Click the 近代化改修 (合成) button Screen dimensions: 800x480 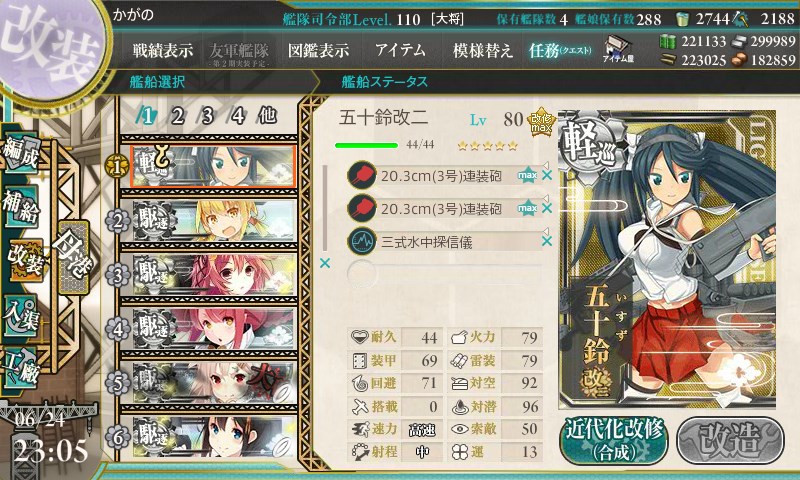pyautogui.click(x=614, y=441)
